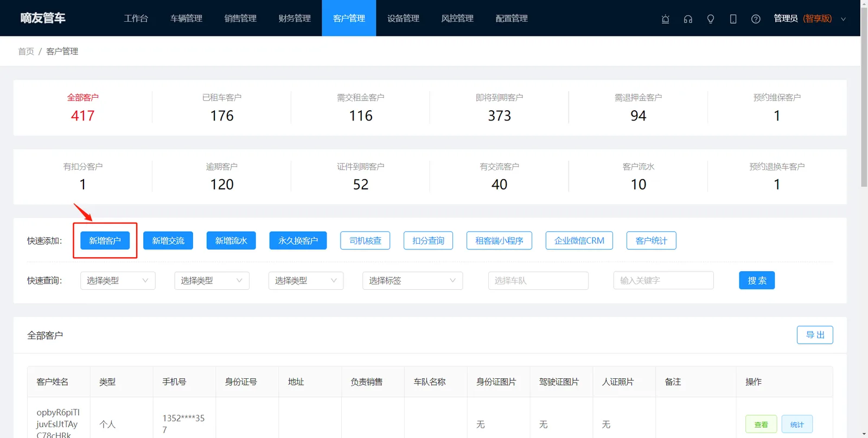Screen dimensions: 868x438
Task: Focus the 选择车队 input field
Action: point(538,281)
